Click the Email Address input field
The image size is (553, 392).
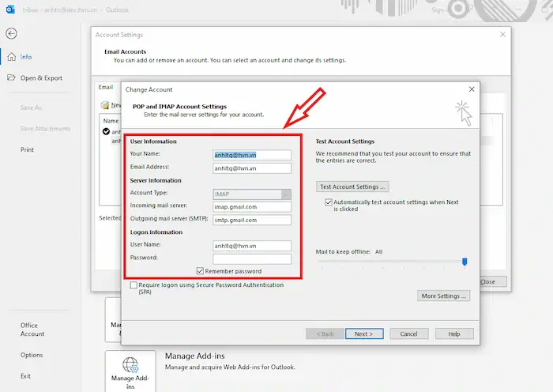pos(252,168)
